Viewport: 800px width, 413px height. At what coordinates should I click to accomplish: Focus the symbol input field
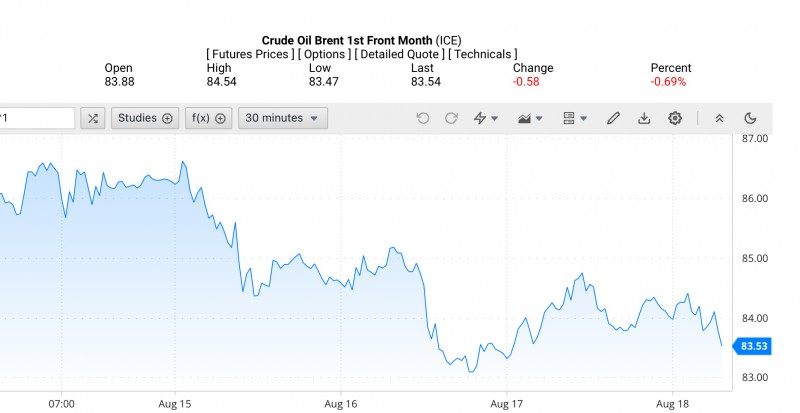click(x=36, y=118)
